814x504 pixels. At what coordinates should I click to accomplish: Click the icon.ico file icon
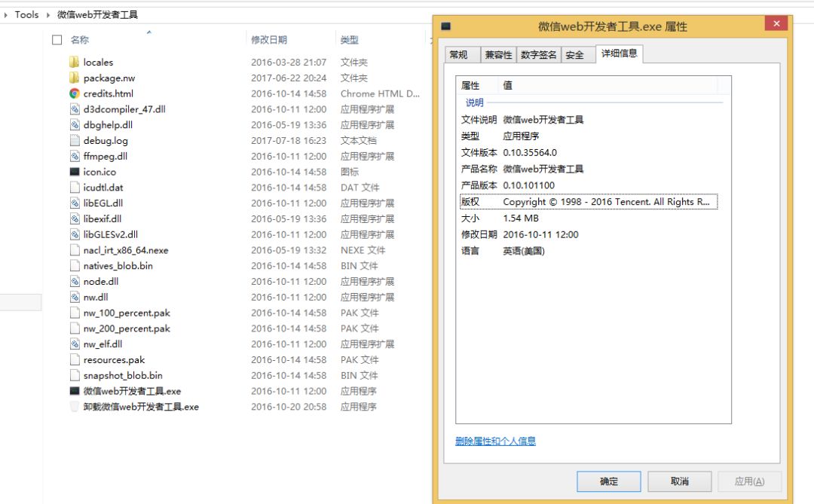pyautogui.click(x=74, y=172)
